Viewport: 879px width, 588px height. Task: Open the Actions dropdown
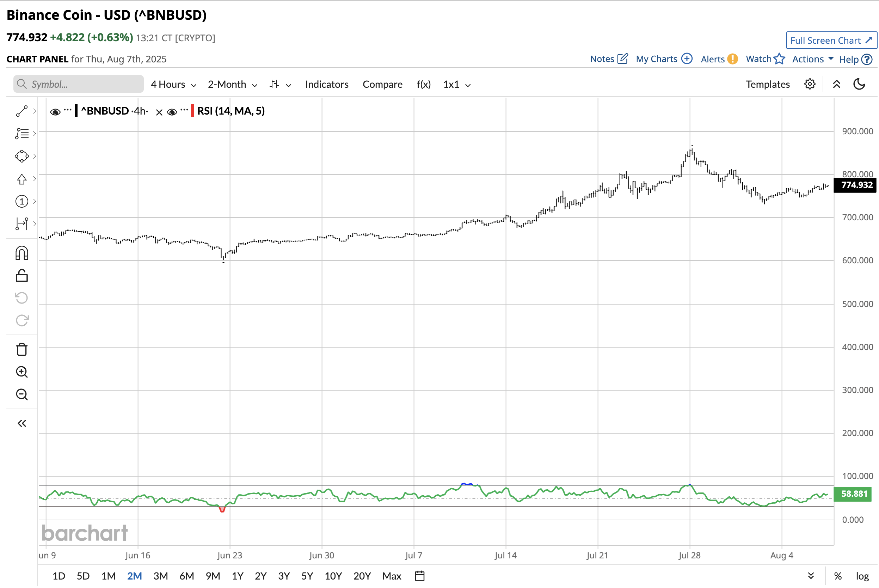813,59
